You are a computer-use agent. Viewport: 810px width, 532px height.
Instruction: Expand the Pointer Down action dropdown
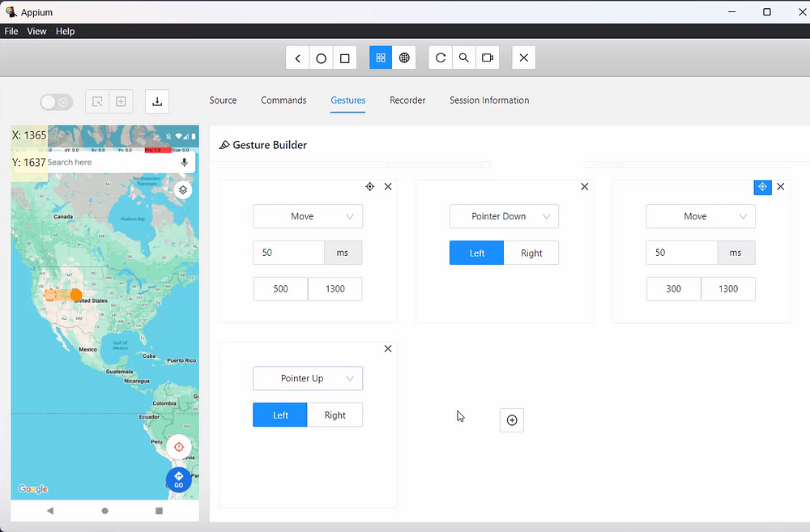[x=504, y=216]
